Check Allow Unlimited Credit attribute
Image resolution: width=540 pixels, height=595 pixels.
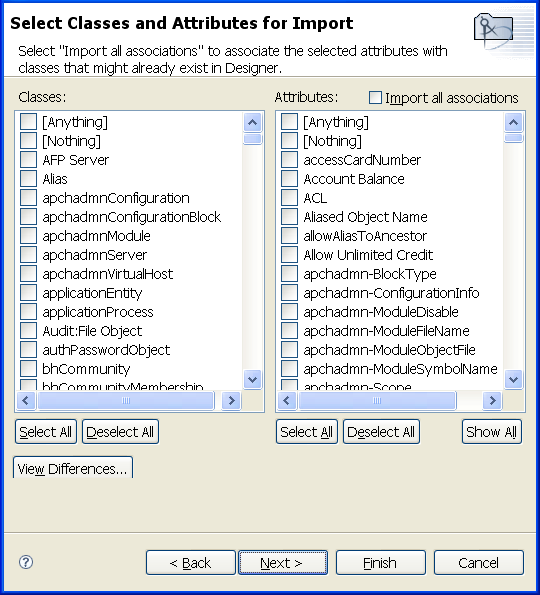coord(289,255)
